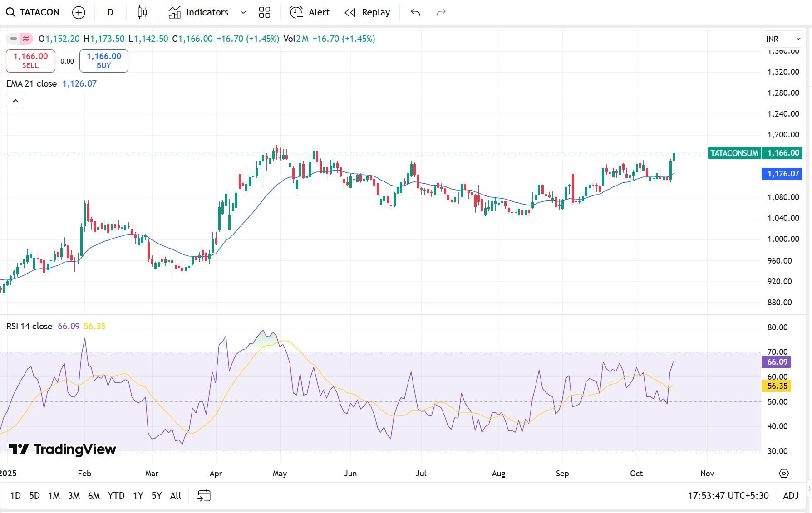
Task: Redo the chart action
Action: click(x=441, y=12)
